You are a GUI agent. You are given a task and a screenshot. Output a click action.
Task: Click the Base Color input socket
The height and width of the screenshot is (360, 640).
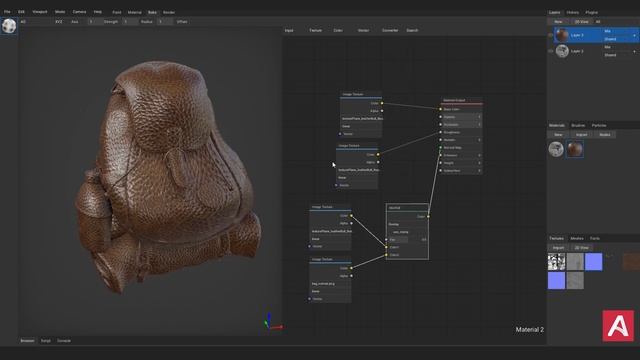point(440,109)
